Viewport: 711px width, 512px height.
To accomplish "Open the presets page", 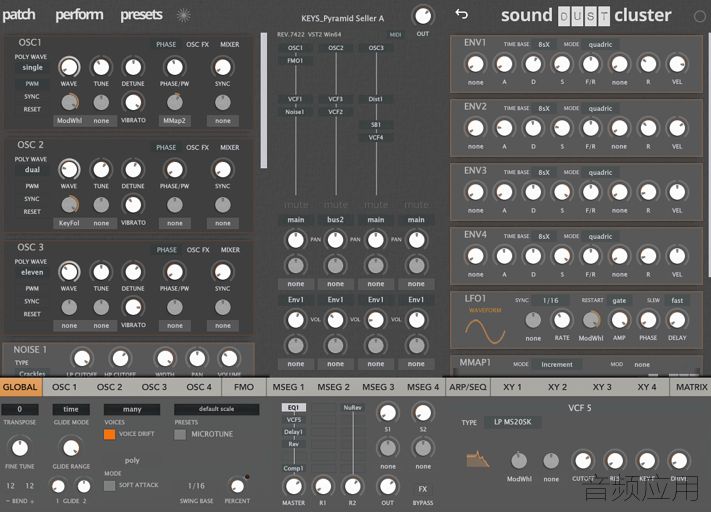I will point(141,15).
